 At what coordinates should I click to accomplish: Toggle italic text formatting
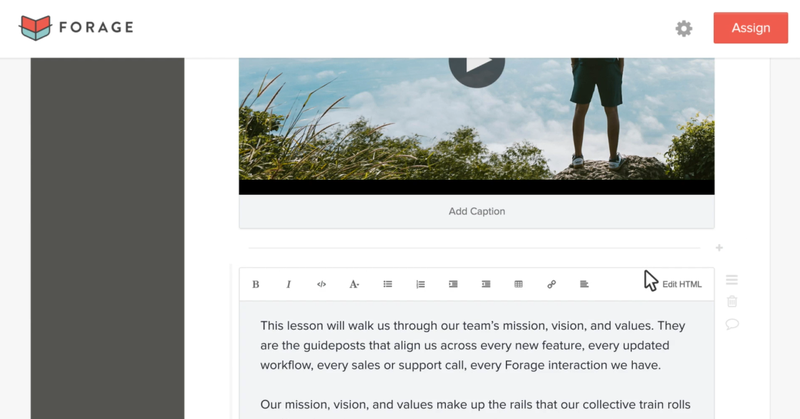pyautogui.click(x=288, y=284)
